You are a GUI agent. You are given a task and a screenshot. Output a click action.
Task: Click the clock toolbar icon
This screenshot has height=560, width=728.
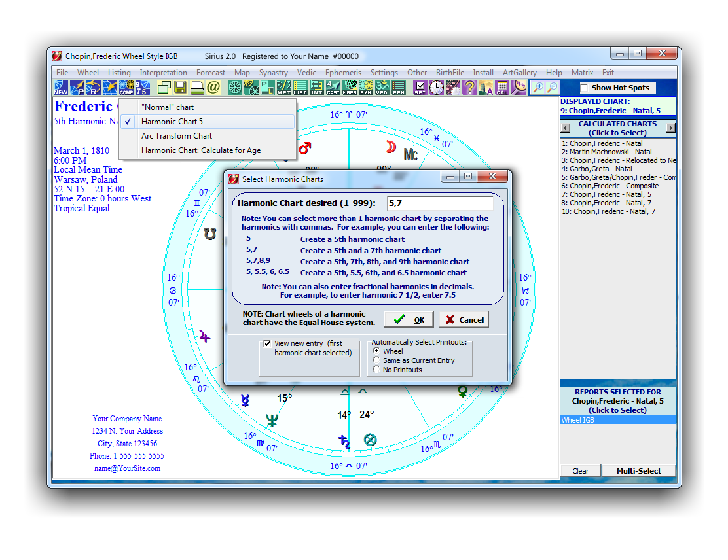[437, 88]
